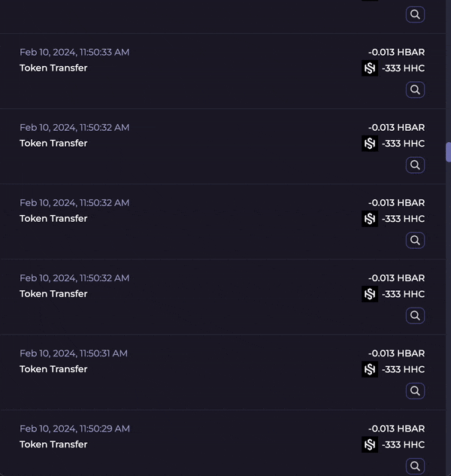Open magnifier for the earliest 11:50:32 AM transfer
The image size is (451, 476).
coord(415,316)
